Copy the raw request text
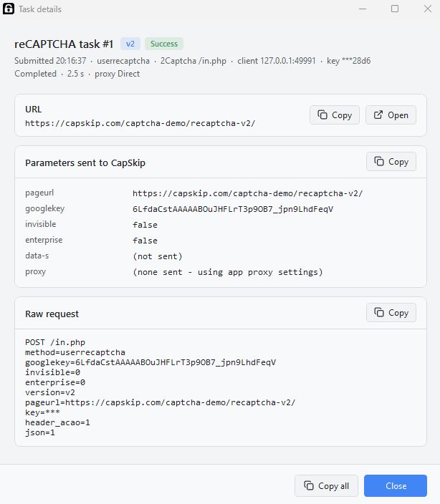Viewport: 440px width, 504px height. pyautogui.click(x=391, y=313)
